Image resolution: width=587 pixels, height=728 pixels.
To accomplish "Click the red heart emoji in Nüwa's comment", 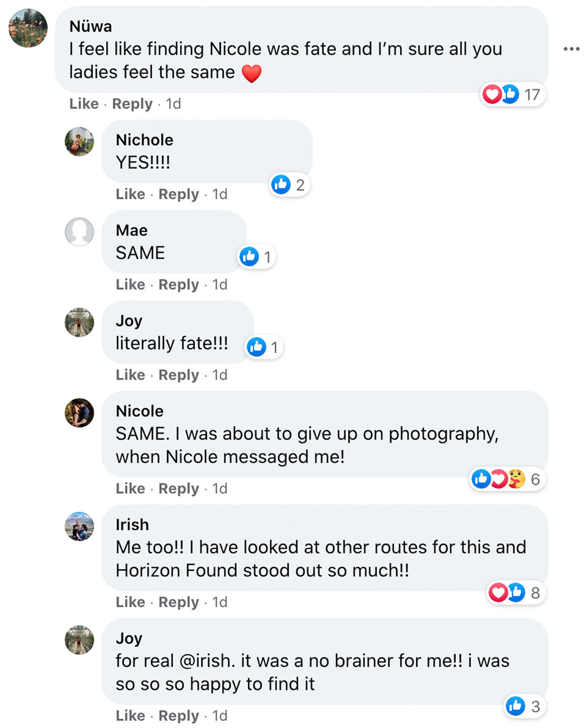I will click(x=252, y=74).
